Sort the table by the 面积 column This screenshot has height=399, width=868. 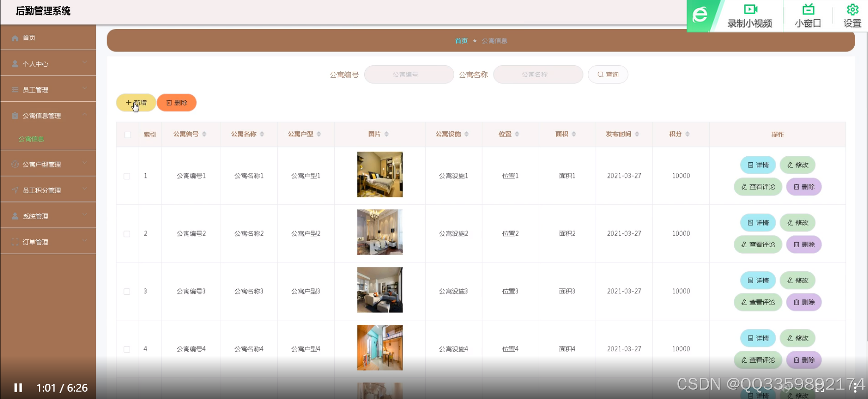pos(574,134)
